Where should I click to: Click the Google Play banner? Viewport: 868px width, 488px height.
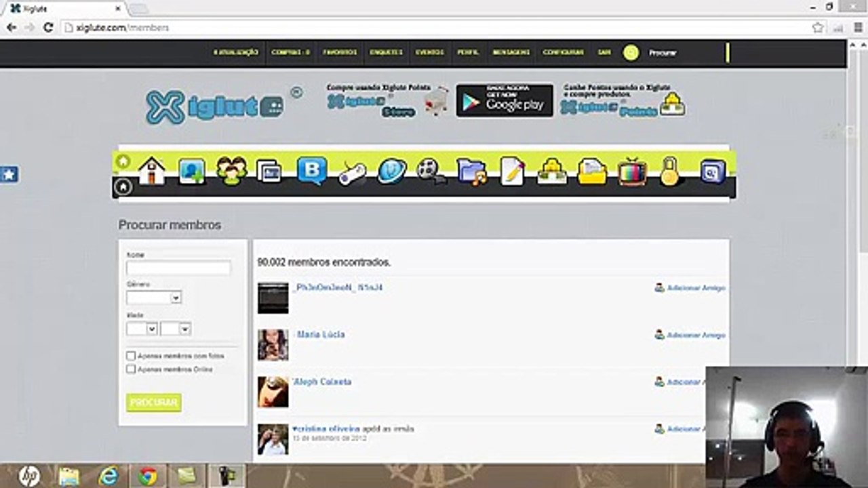(x=505, y=100)
